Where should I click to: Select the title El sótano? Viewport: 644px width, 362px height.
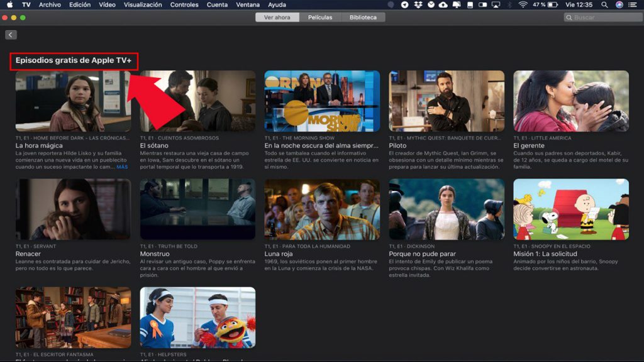point(154,146)
